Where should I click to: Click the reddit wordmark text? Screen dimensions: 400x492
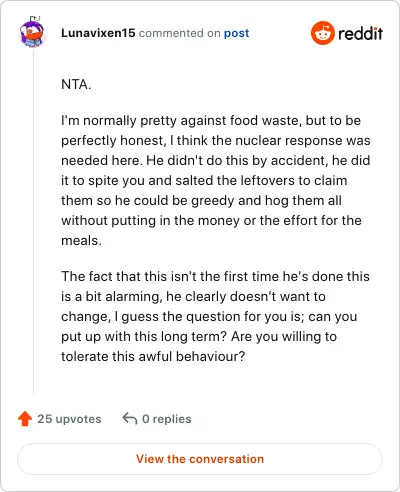(360, 33)
